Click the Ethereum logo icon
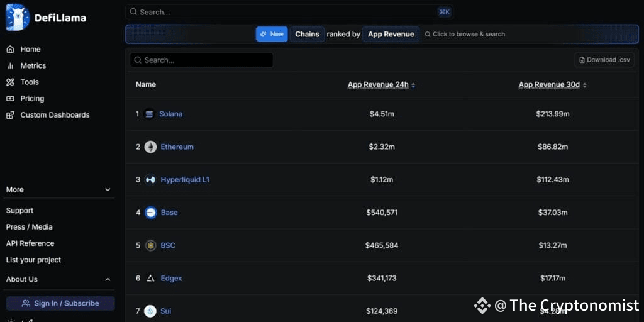This screenshot has width=644, height=322. click(150, 147)
